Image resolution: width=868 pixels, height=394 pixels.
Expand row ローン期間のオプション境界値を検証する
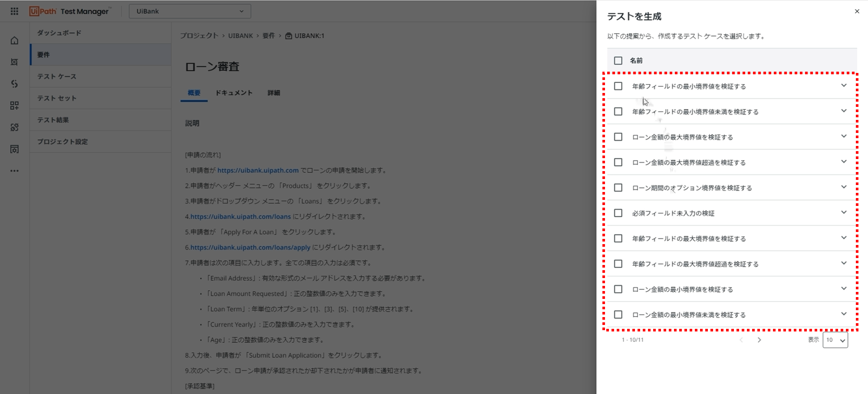[x=844, y=187]
